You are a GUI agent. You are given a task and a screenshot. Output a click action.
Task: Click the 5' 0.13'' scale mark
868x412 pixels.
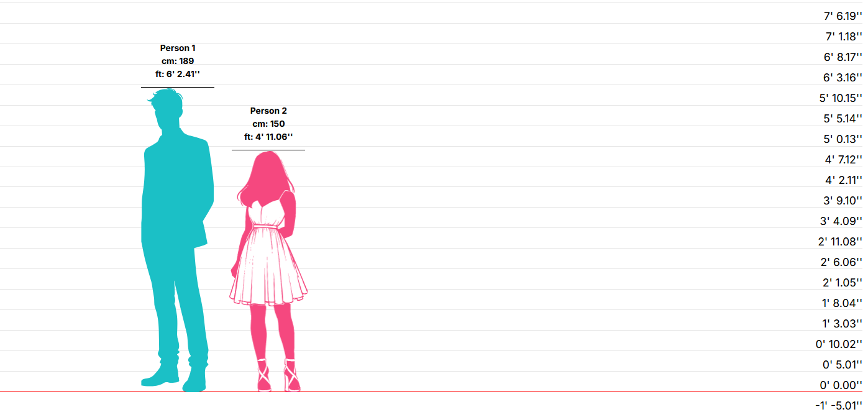(843, 139)
